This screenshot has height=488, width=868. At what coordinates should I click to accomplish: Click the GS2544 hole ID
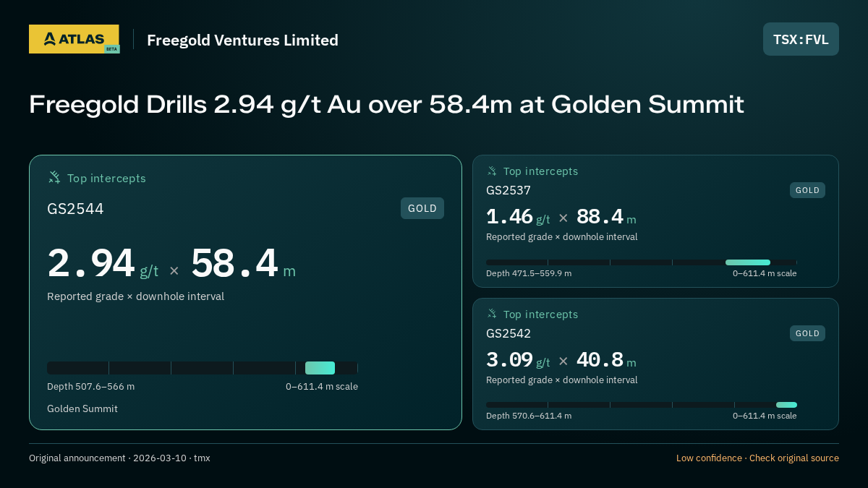tap(75, 209)
